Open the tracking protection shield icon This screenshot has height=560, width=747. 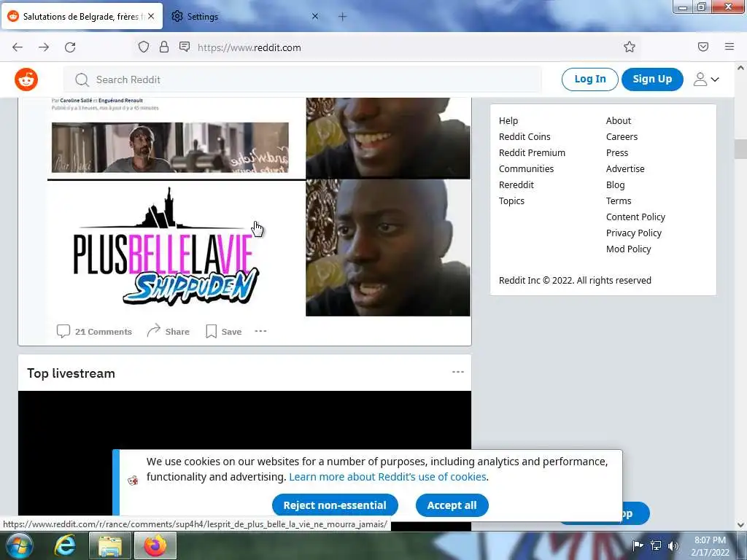144,47
